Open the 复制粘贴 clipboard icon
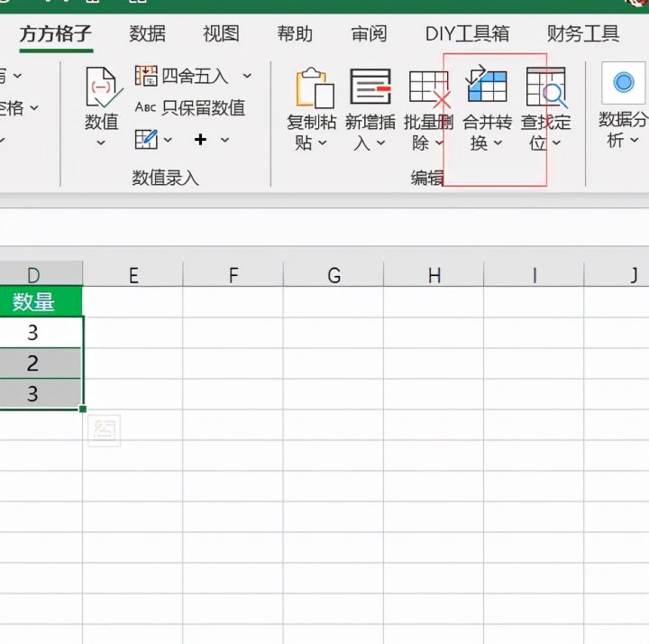 tap(315, 87)
